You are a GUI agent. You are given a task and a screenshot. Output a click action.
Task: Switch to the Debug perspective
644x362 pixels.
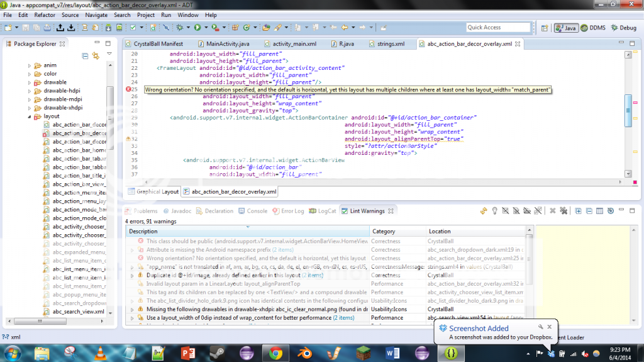(x=623, y=28)
